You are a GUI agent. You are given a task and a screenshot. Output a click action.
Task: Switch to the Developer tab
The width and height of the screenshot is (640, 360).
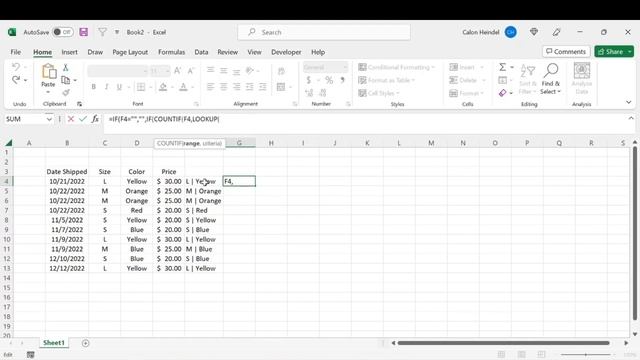(x=286, y=52)
